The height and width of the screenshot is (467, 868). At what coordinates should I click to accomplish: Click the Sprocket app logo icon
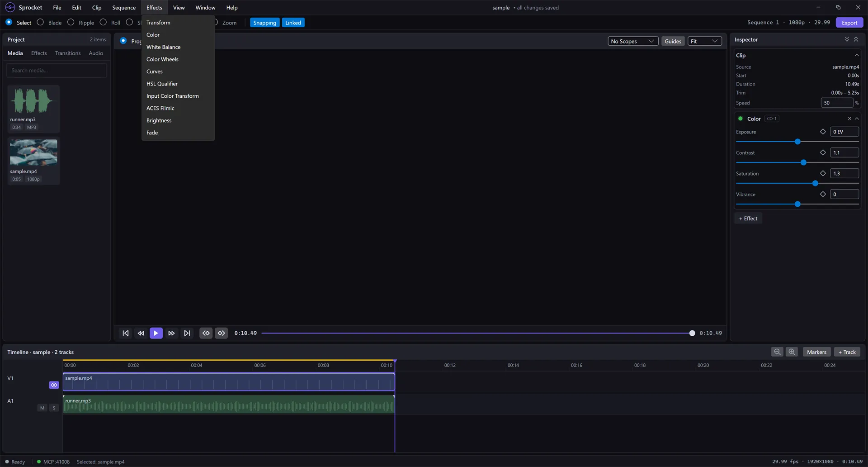10,7
